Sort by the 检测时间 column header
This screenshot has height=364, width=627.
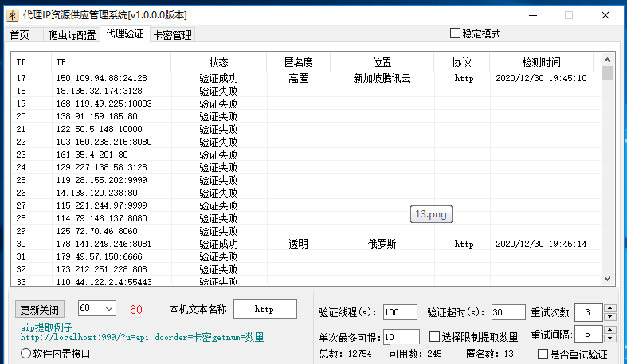tap(542, 62)
